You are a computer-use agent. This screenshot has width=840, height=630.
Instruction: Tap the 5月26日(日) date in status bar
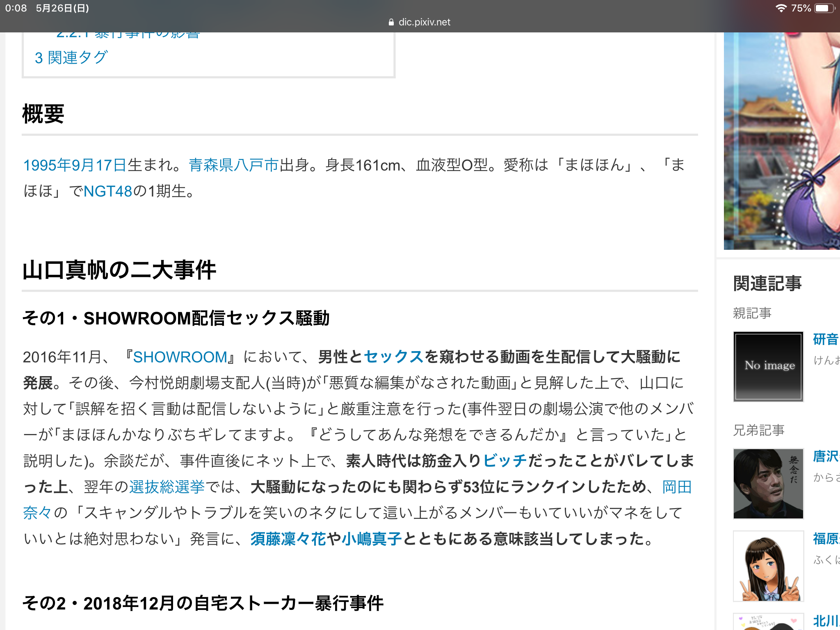click(x=62, y=8)
